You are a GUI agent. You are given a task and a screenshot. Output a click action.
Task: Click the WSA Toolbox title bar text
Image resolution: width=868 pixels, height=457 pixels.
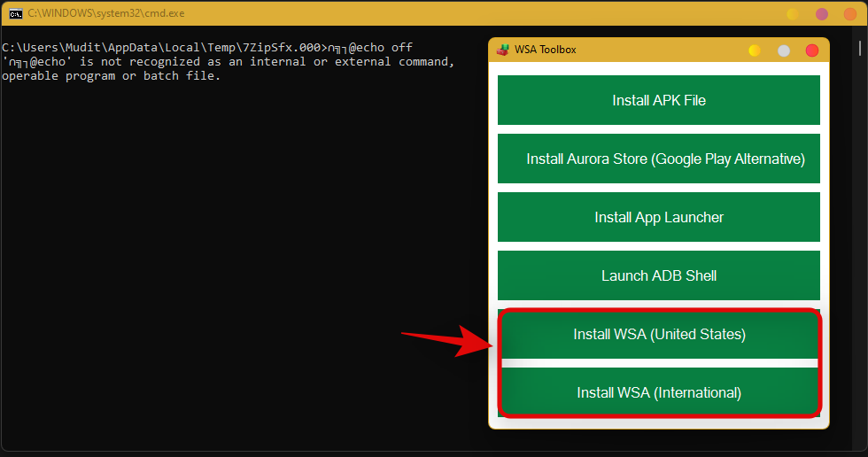545,50
